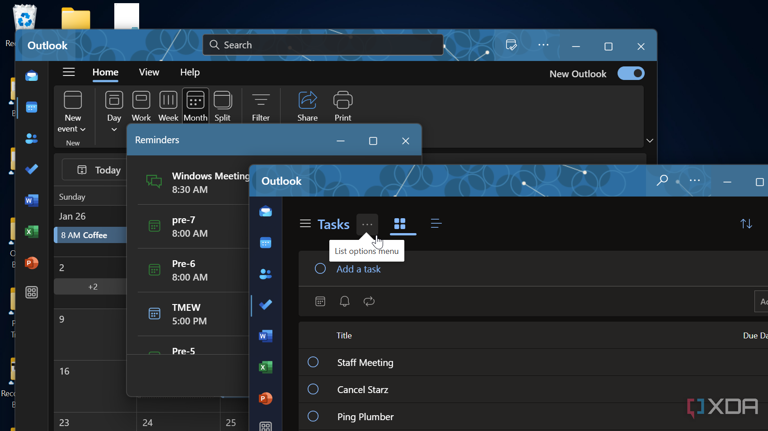
Task: Add due date calendar icon for new task
Action: pos(320,301)
